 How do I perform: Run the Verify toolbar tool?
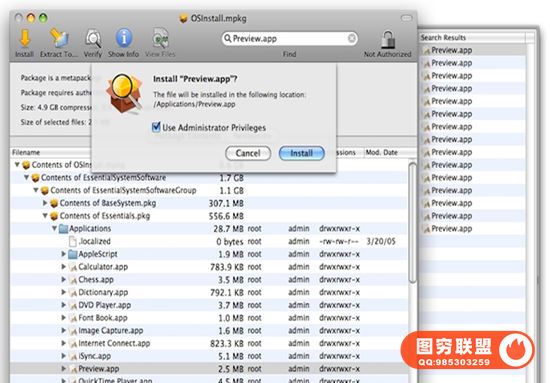click(x=93, y=39)
